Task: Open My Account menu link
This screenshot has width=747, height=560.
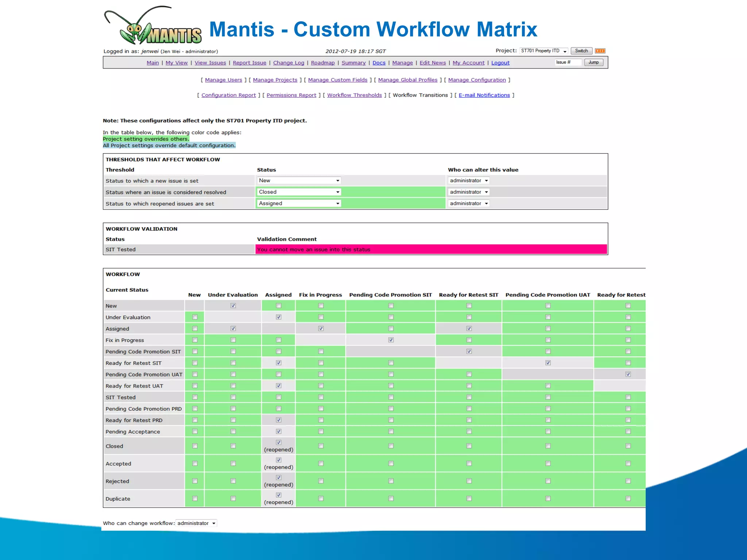Action: point(469,63)
